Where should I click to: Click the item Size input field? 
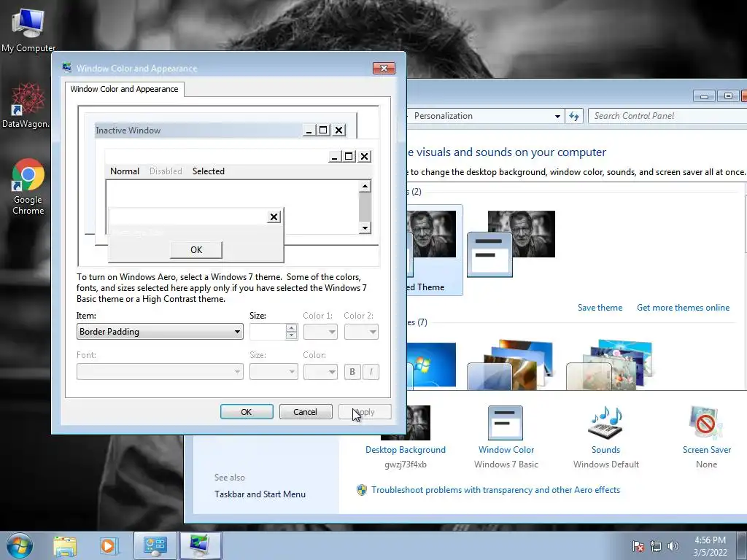268,332
